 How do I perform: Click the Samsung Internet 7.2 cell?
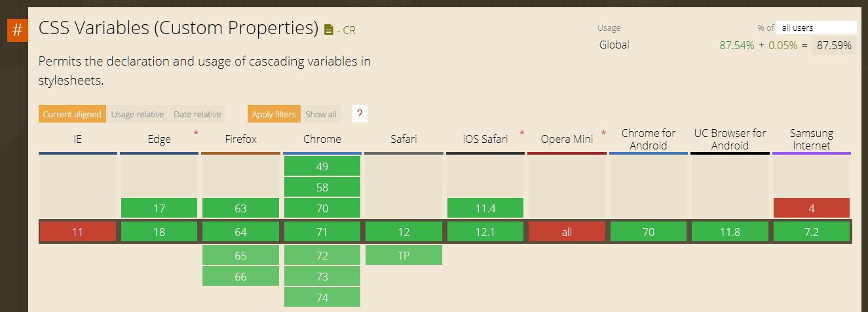(812, 231)
